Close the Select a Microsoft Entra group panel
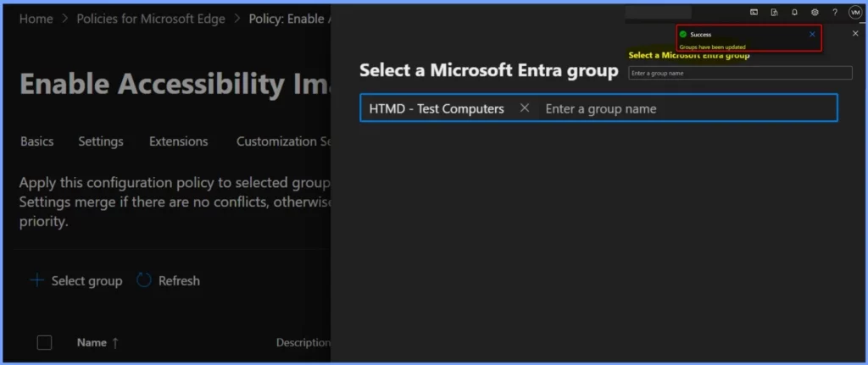Image resolution: width=868 pixels, height=365 pixels. coord(855,34)
